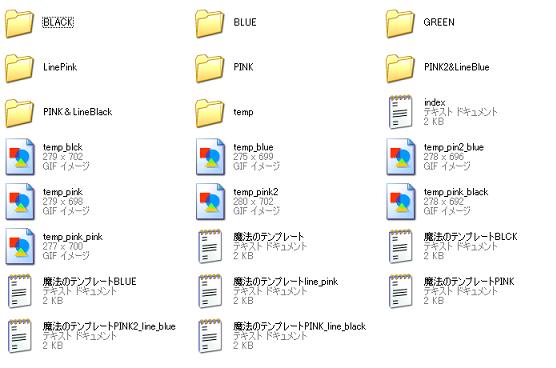The height and width of the screenshot is (368, 556).
Task: Click the temp_blue file name
Action: coord(253,147)
